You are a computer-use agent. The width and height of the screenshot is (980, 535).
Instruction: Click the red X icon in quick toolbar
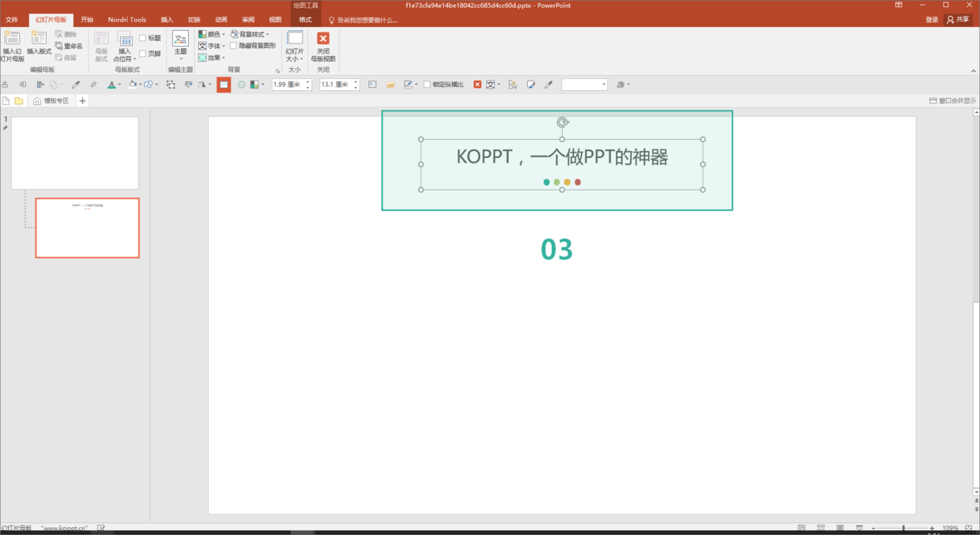(477, 85)
